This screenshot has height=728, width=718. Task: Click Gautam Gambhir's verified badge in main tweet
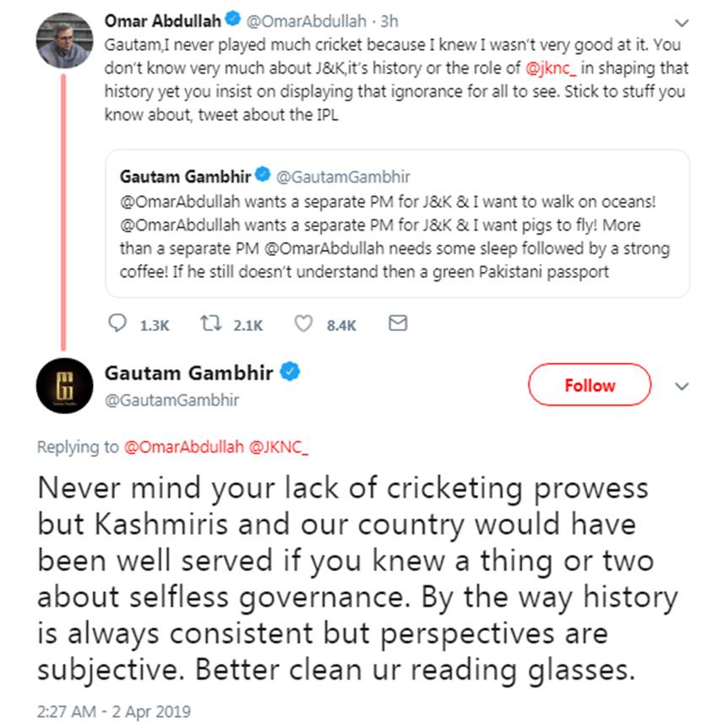pos(290,372)
